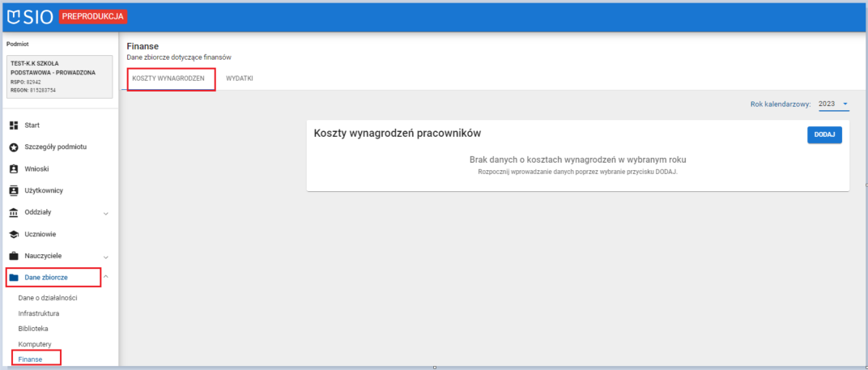868x370 pixels.
Task: Click the REGON: 815283754 text
Action: 33,90
